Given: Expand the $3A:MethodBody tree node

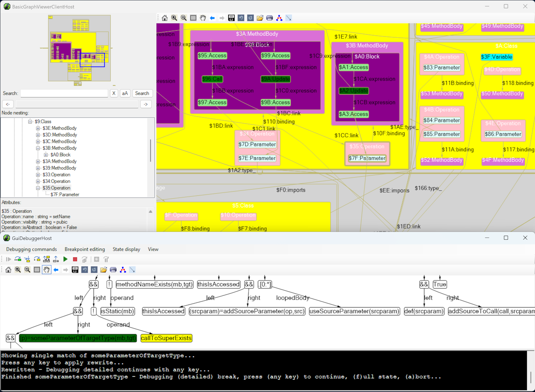Looking at the screenshot, I should coord(38,161).
